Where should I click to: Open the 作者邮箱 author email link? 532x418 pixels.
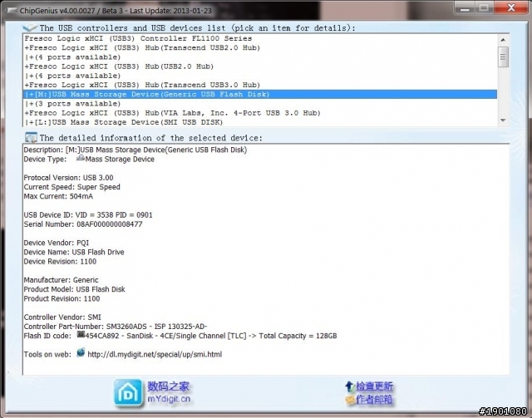[374, 400]
